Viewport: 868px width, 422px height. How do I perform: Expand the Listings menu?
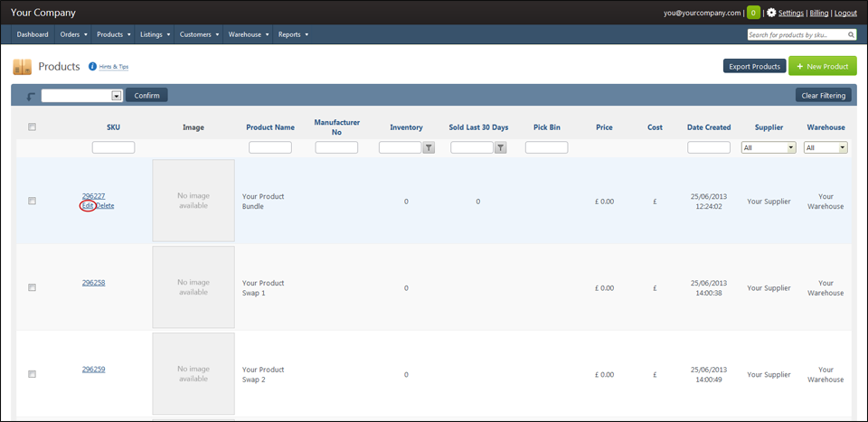tap(155, 34)
